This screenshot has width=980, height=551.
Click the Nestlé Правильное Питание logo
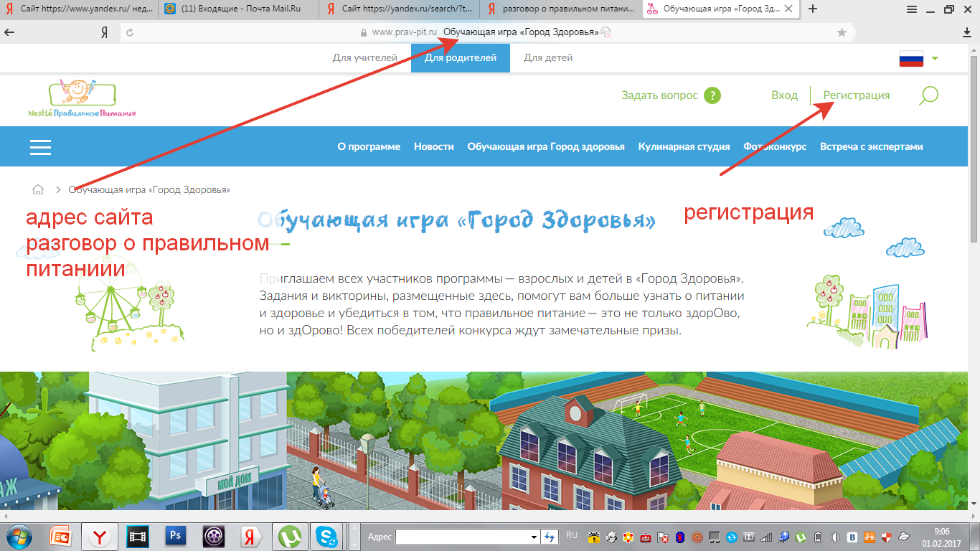coord(82,98)
